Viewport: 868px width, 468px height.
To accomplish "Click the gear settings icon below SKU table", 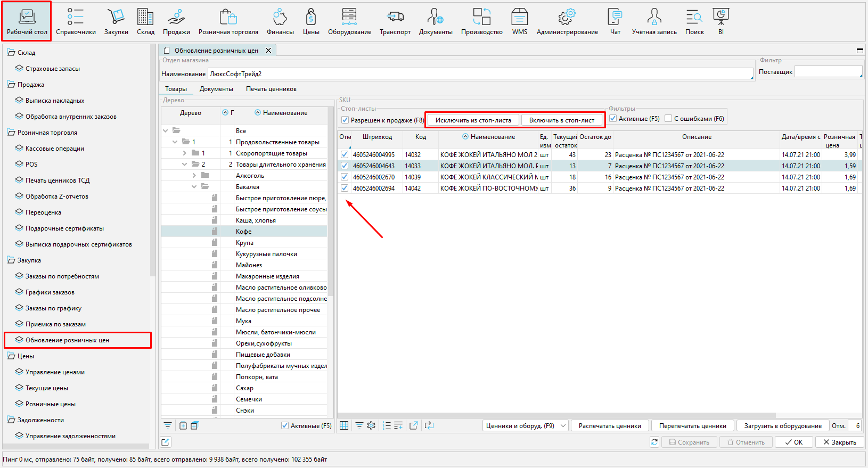I will click(371, 425).
